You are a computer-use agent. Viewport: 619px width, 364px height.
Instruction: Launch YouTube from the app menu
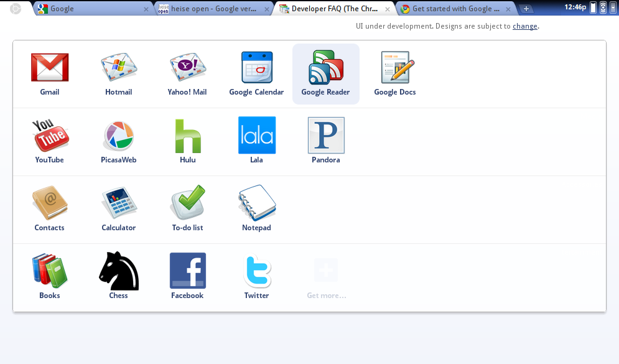coord(50,136)
